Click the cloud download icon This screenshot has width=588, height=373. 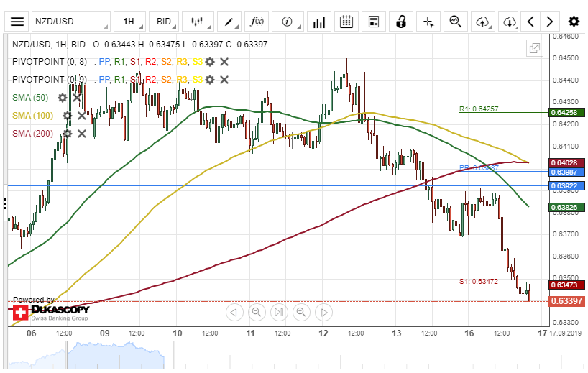510,22
